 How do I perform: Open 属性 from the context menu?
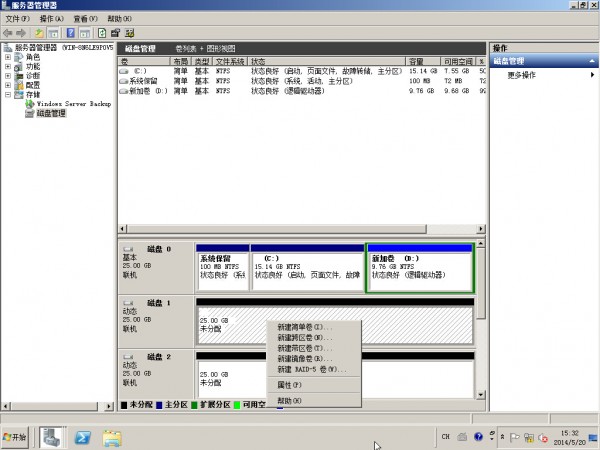[290, 385]
